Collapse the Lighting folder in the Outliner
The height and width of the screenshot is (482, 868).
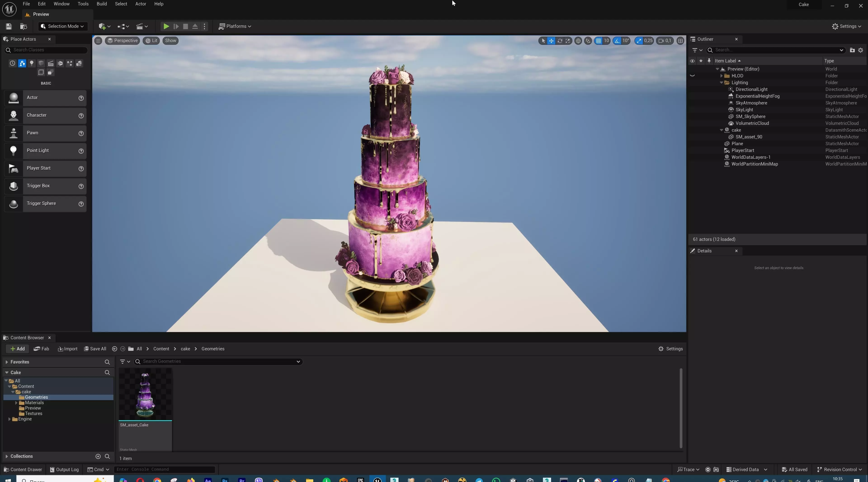tap(722, 83)
